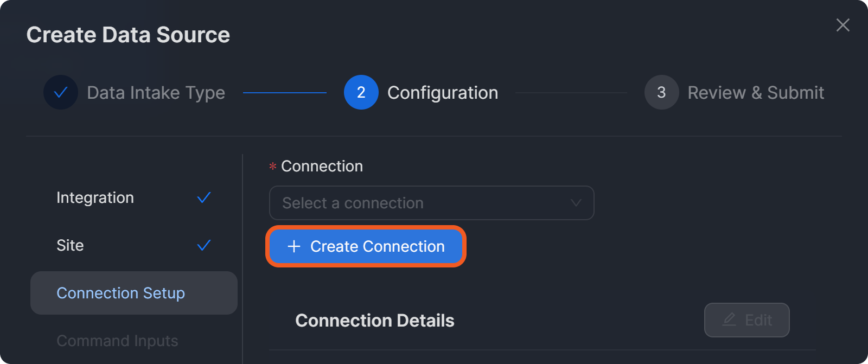Image resolution: width=868 pixels, height=364 pixels.
Task: Click the step 2 number circle
Action: click(x=361, y=92)
